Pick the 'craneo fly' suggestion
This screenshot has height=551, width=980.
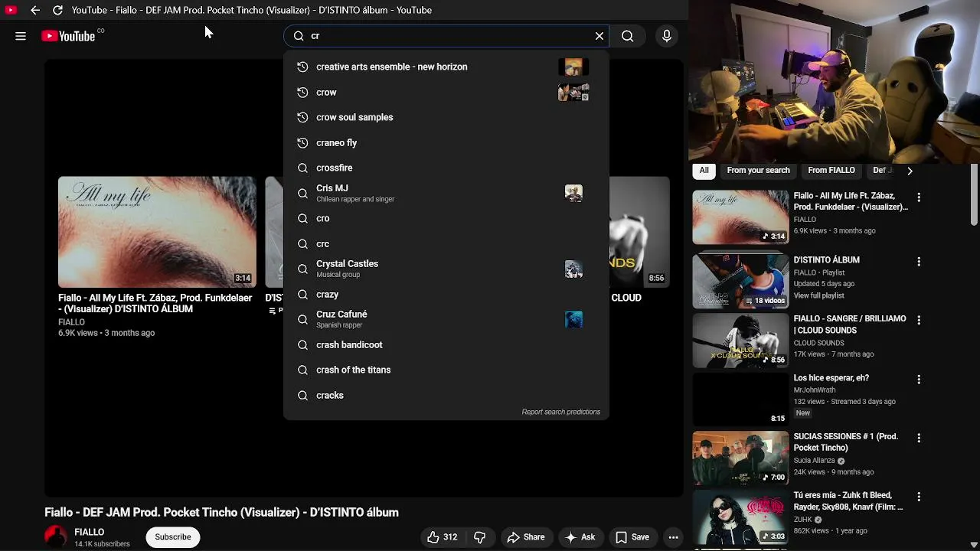446,142
